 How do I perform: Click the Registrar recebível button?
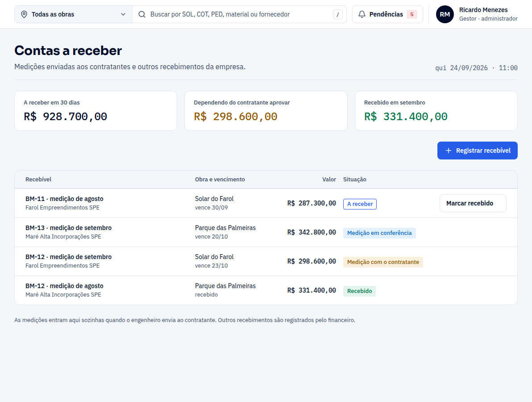pyautogui.click(x=478, y=151)
